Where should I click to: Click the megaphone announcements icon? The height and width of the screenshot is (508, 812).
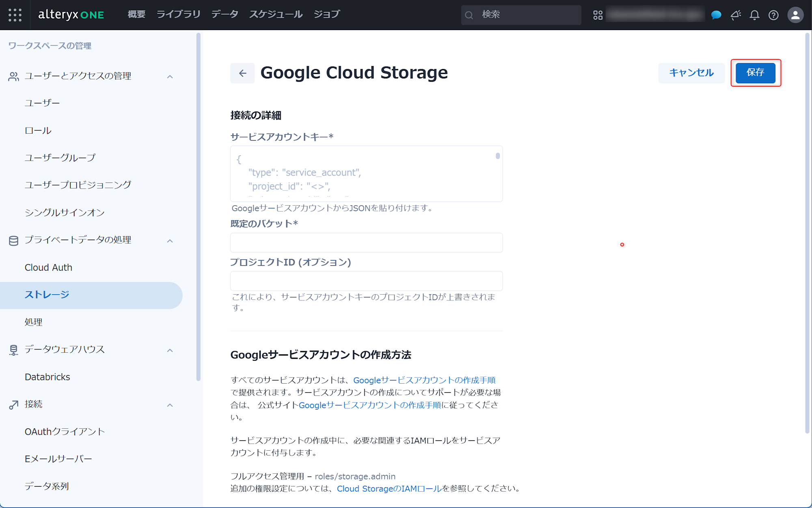click(x=735, y=15)
